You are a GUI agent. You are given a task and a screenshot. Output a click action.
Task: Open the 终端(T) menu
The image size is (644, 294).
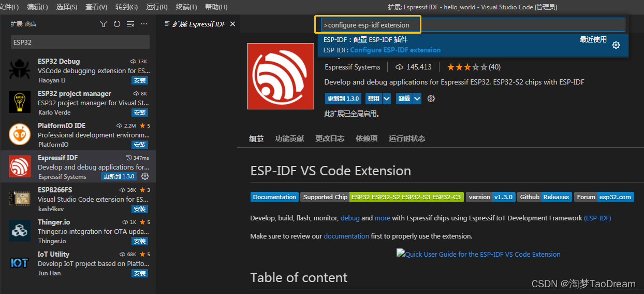pyautogui.click(x=186, y=7)
